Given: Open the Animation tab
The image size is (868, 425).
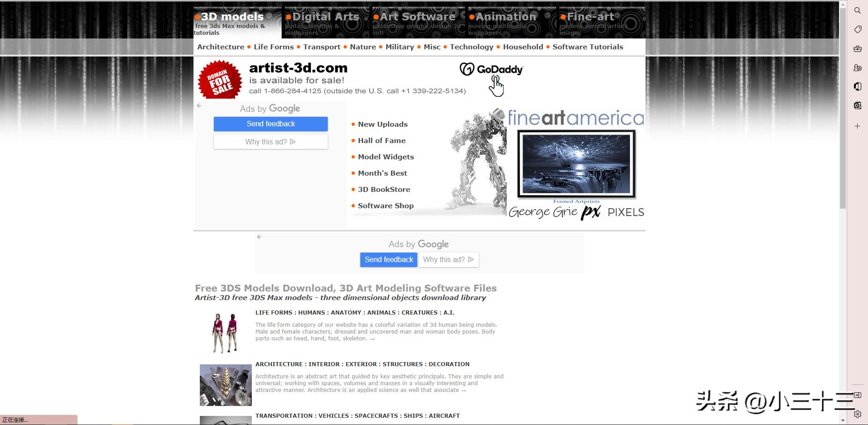Looking at the screenshot, I should (505, 17).
